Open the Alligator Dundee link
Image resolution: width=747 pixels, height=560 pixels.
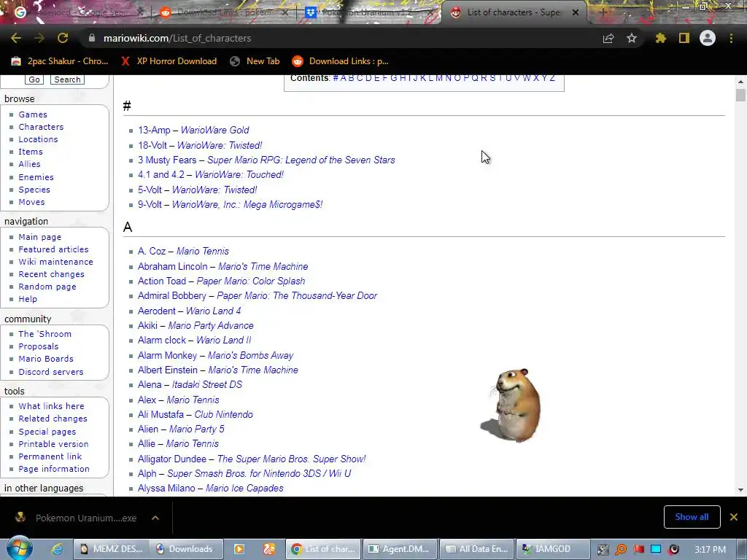point(172,459)
